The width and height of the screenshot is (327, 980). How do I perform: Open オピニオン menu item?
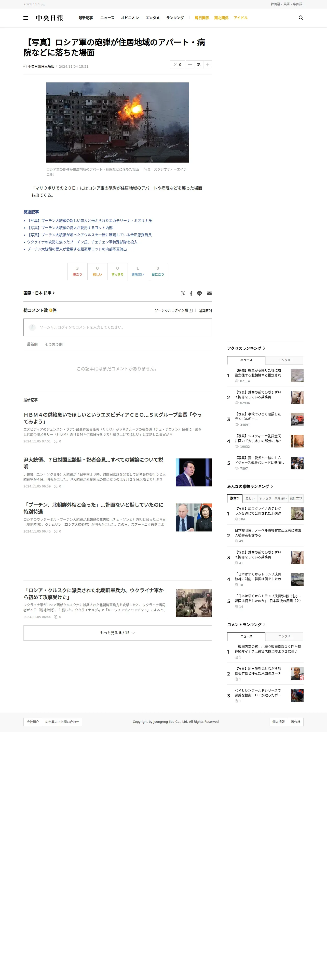[x=130, y=18]
